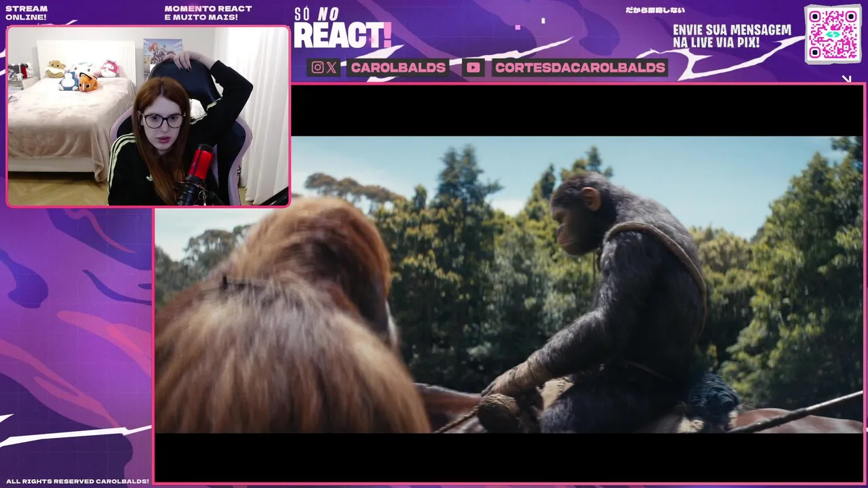
Task: Click the YouTube icon before CORTESDACAROLBALDS
Action: tap(473, 67)
